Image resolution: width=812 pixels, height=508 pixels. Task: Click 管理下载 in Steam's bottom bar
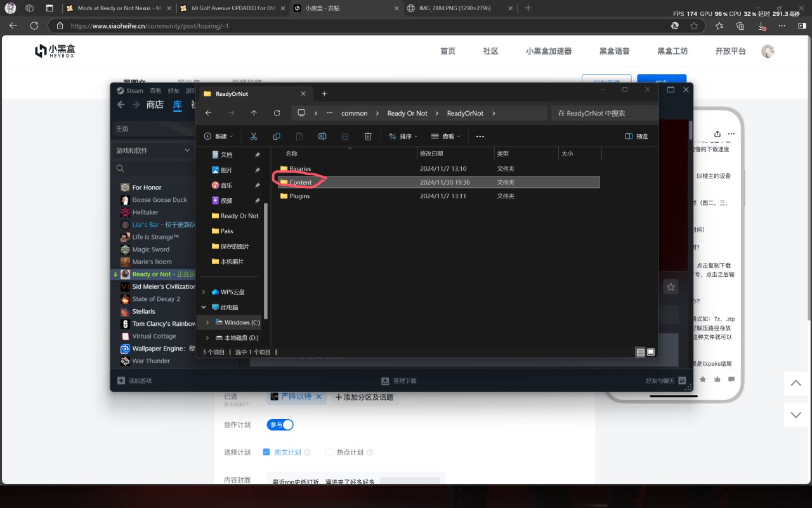[399, 381]
